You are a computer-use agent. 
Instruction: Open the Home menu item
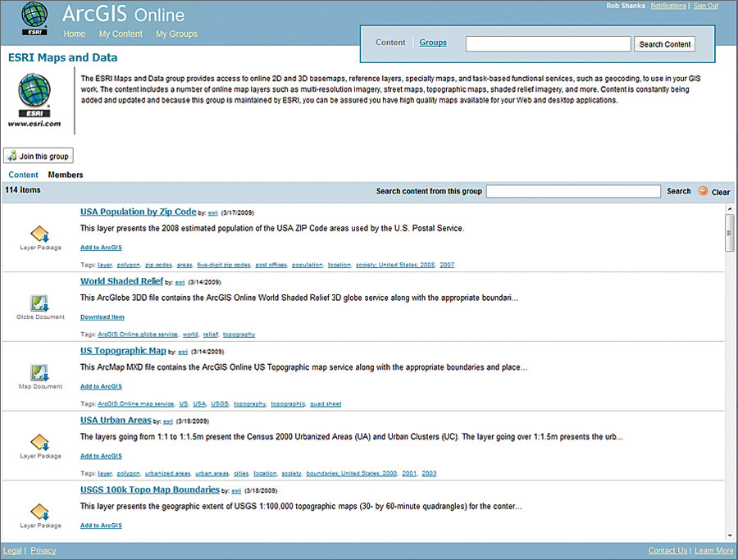coord(75,34)
